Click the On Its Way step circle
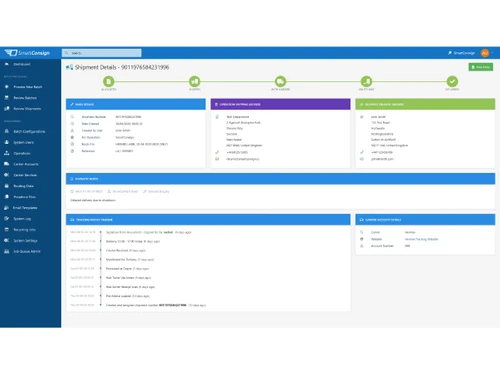This screenshot has height=375, width=500. (366, 81)
